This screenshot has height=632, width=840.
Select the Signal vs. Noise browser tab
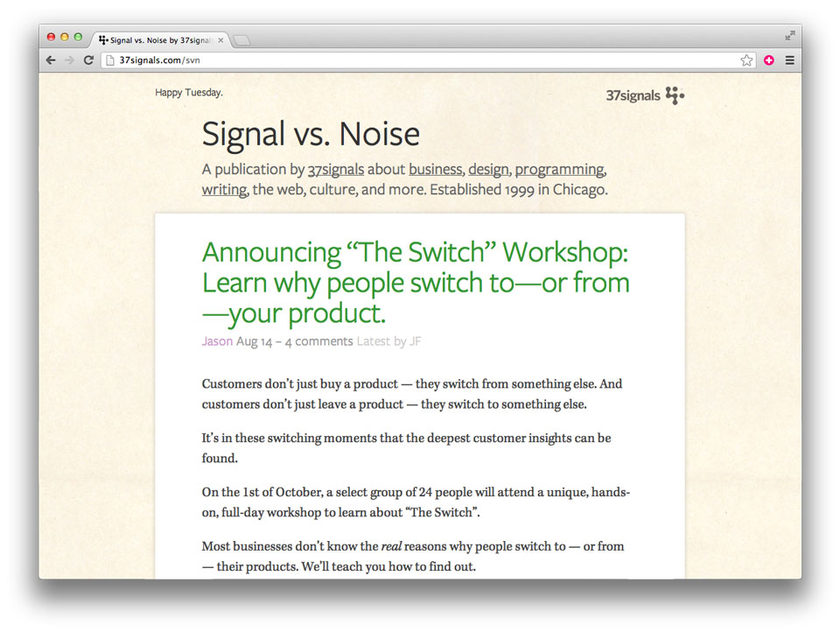pos(161,40)
